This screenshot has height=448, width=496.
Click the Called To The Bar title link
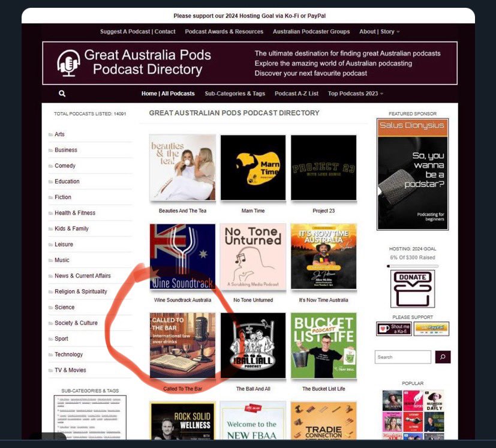click(182, 389)
